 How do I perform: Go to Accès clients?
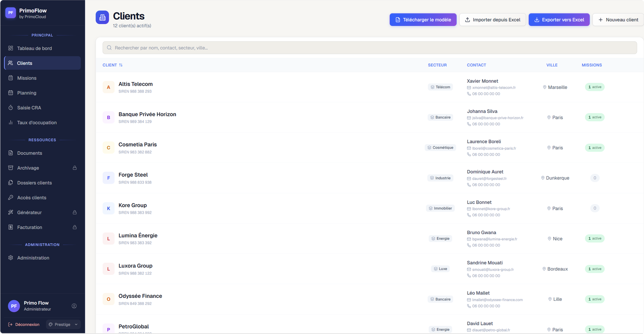(42, 198)
